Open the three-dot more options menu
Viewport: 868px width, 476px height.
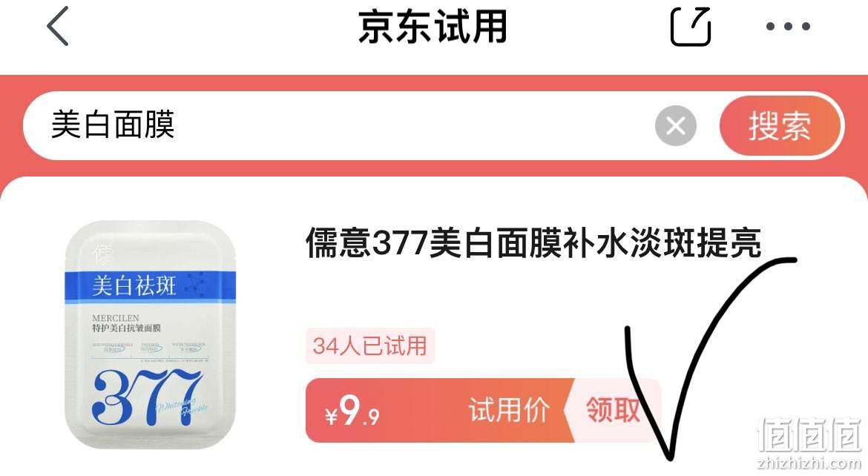pos(789,26)
